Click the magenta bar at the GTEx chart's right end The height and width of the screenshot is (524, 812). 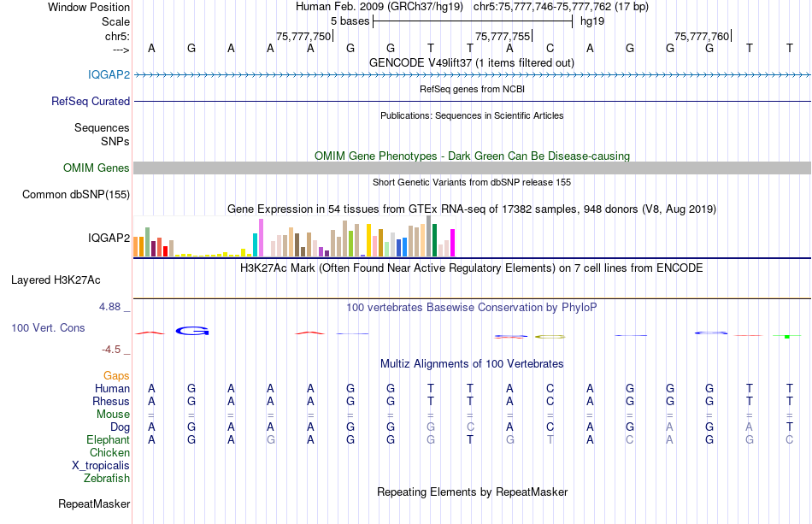(452, 243)
